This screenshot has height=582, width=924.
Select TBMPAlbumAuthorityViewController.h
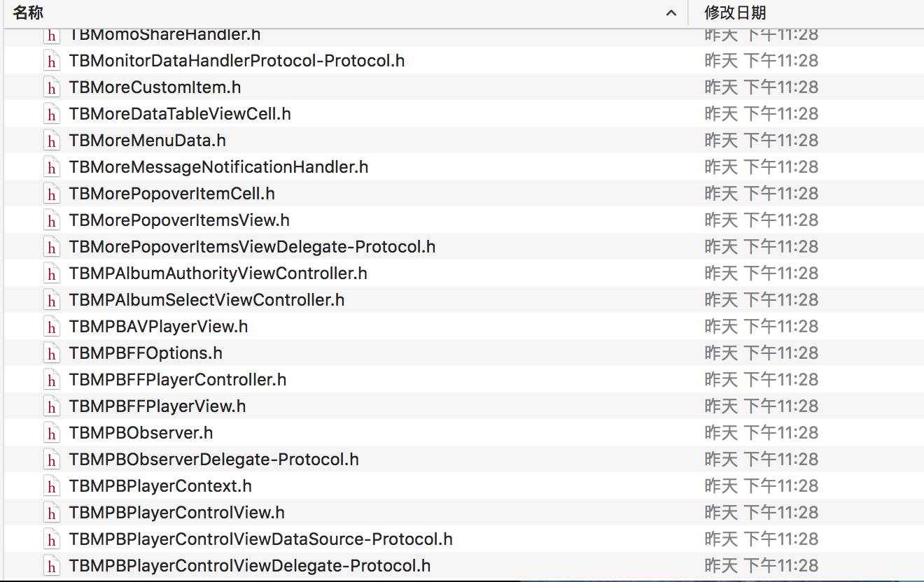pos(218,274)
